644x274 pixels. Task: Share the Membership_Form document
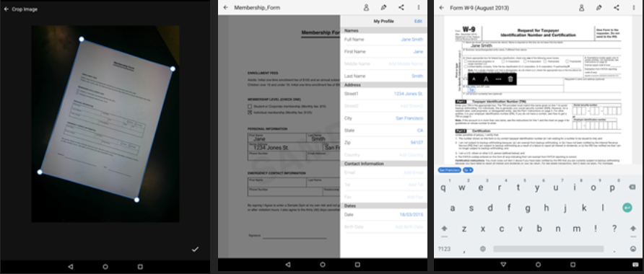tap(401, 7)
